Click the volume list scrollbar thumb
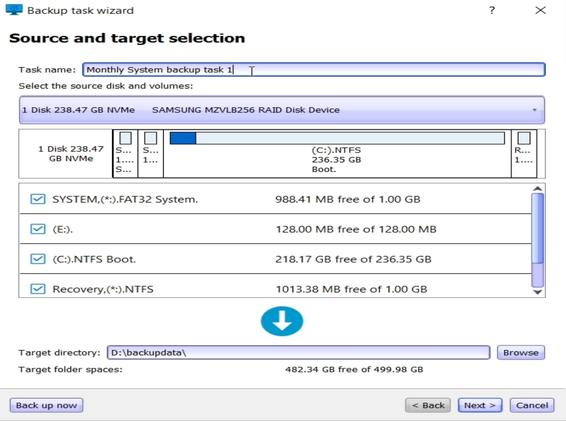This screenshot has width=566, height=421. [x=537, y=229]
